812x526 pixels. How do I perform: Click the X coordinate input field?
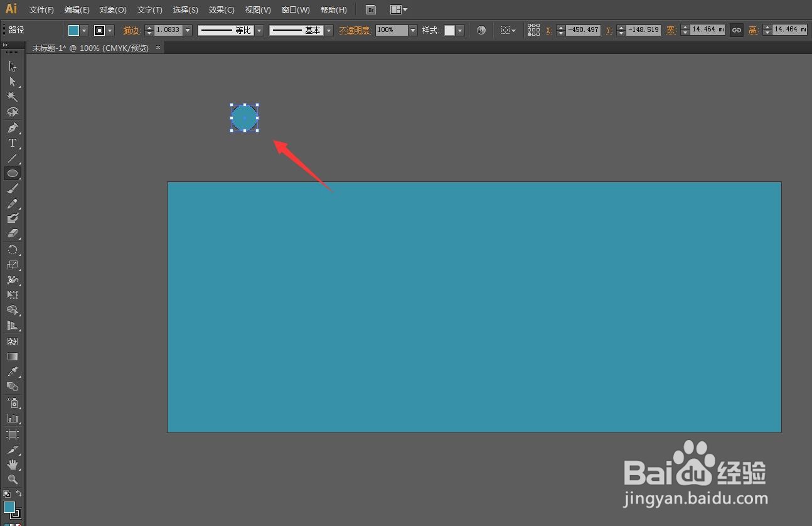(583, 30)
